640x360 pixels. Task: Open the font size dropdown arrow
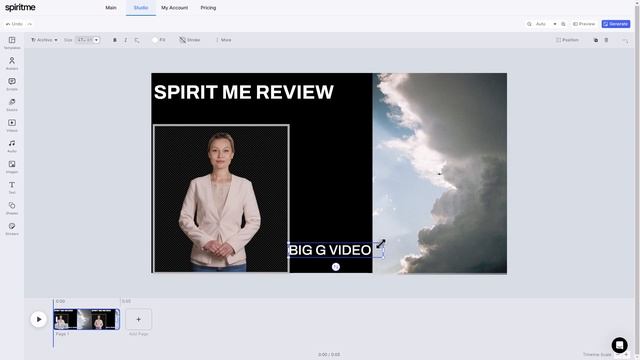click(x=96, y=40)
